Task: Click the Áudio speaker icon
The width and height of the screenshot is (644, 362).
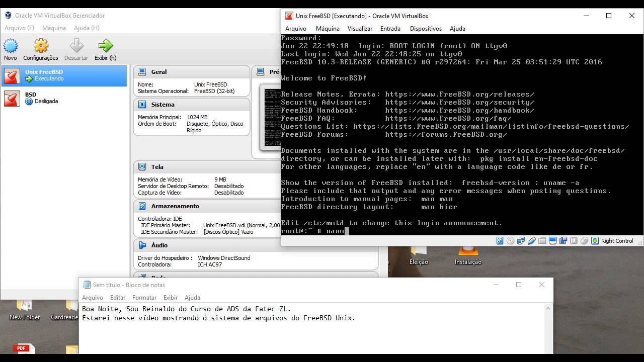Action: pyautogui.click(x=142, y=245)
